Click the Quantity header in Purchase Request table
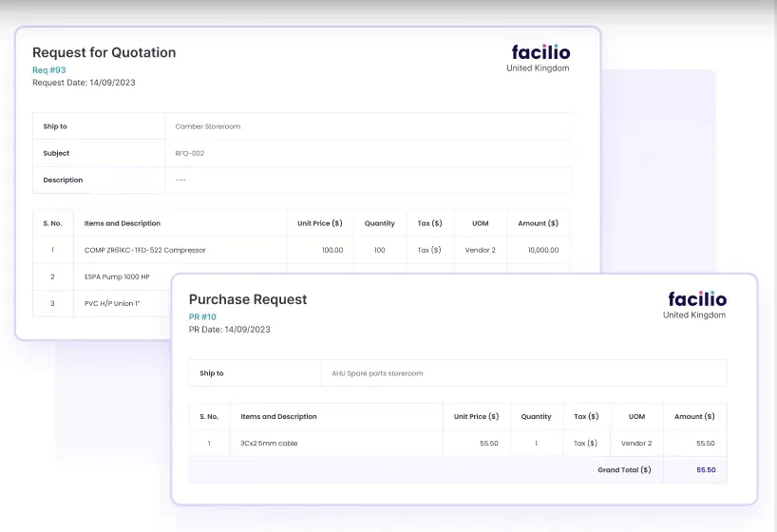Image resolution: width=777 pixels, height=532 pixels. pos(536,416)
